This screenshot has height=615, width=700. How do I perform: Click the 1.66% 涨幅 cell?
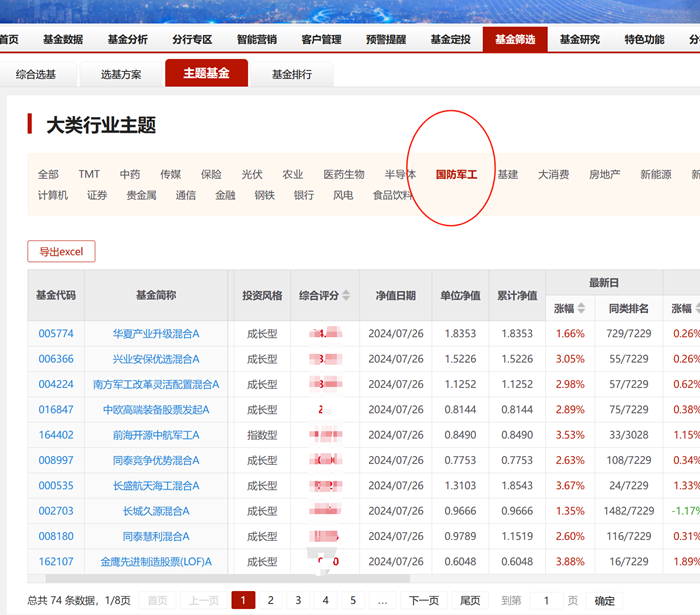coord(570,333)
